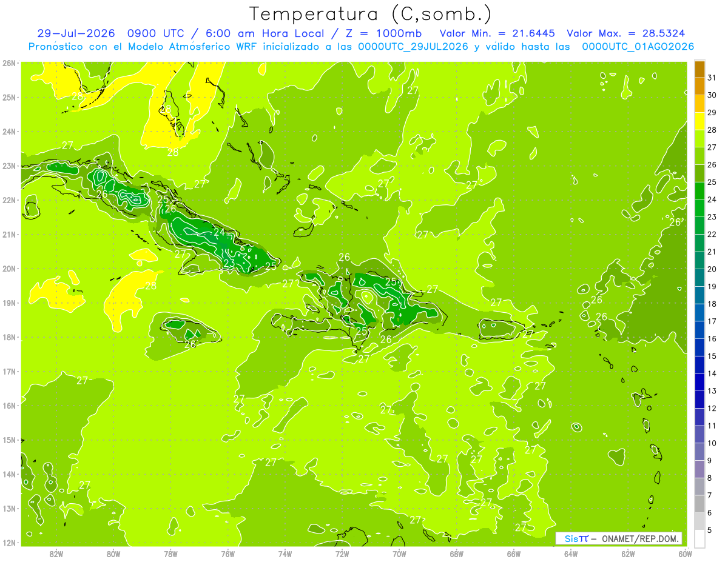Click the dark orange swatch above 31

[x=699, y=69]
